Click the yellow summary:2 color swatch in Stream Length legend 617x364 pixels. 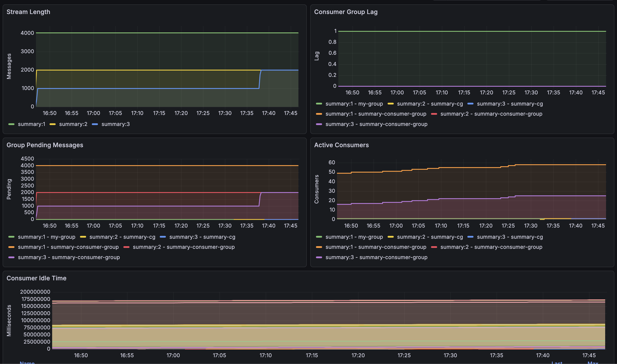point(53,124)
